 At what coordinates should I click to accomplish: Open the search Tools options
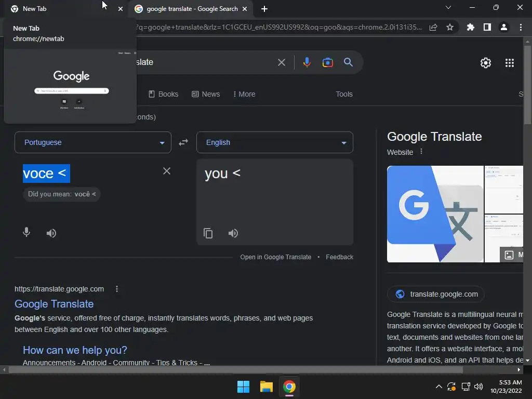[x=344, y=95]
